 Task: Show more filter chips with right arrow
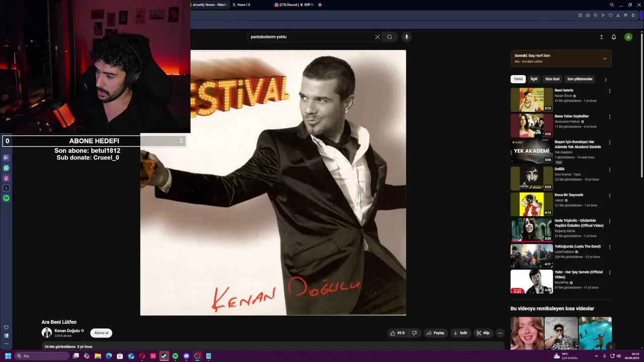pos(605,79)
